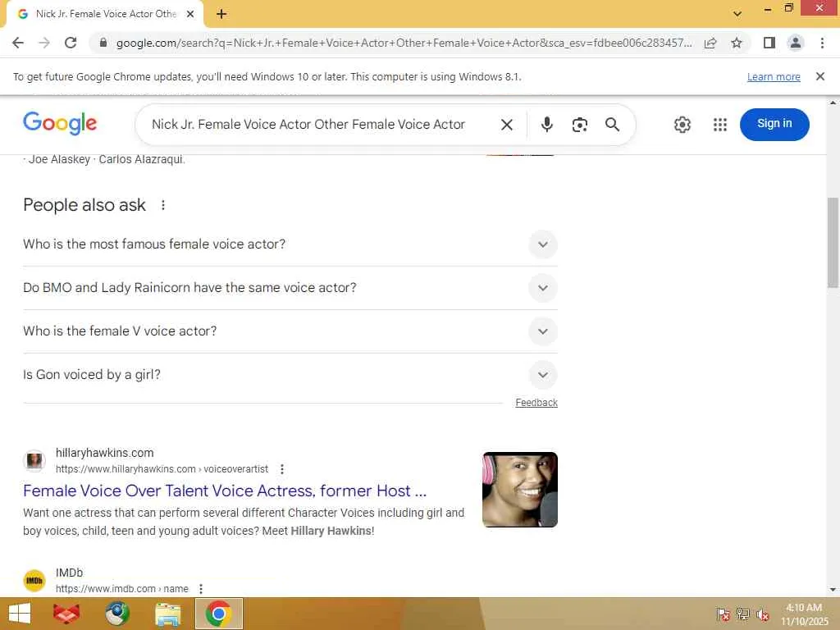The width and height of the screenshot is (840, 630).
Task: Go back to the previous page
Action: click(x=18, y=43)
